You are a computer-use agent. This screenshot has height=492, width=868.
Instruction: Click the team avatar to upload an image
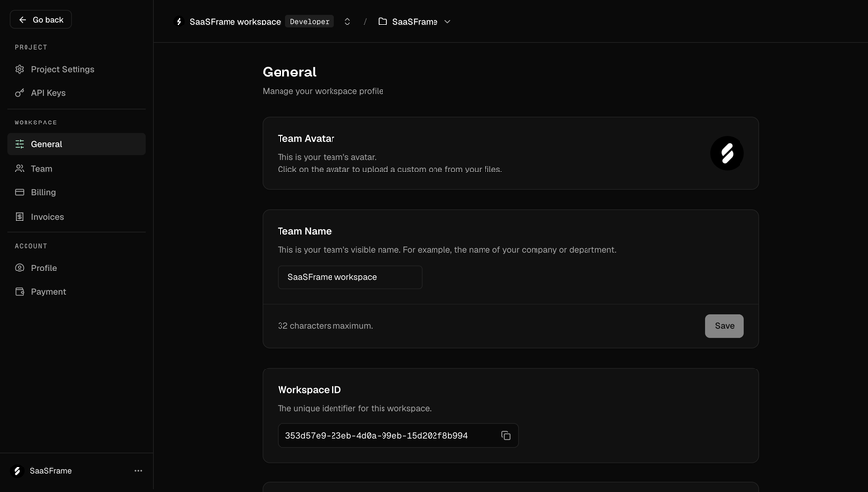click(x=727, y=153)
